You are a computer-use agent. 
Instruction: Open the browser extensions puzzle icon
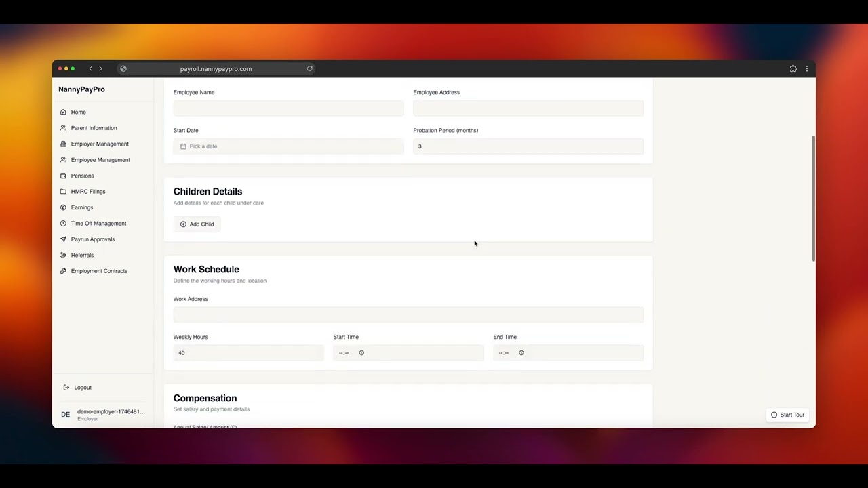793,68
